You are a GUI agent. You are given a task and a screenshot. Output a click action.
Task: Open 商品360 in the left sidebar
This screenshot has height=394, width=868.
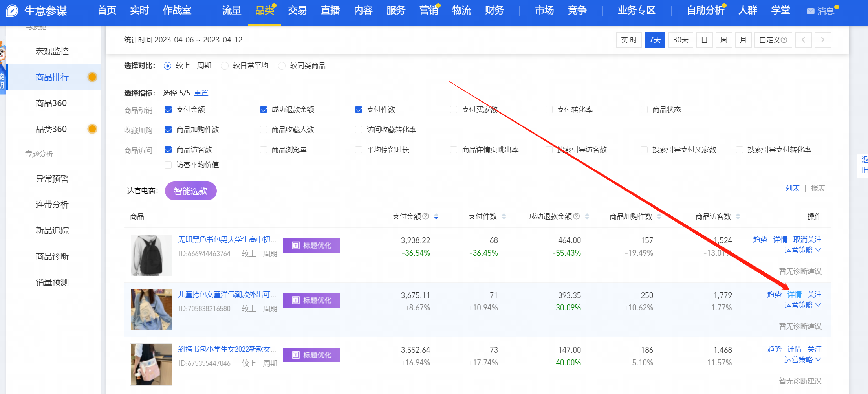tap(51, 103)
